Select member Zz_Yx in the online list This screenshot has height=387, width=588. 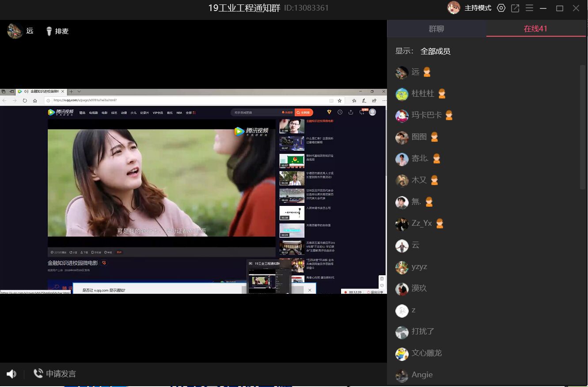click(x=421, y=224)
